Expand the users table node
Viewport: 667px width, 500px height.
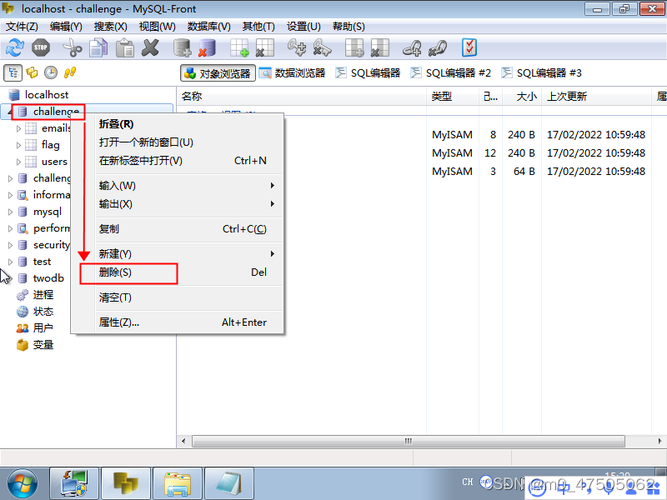[x=18, y=162]
